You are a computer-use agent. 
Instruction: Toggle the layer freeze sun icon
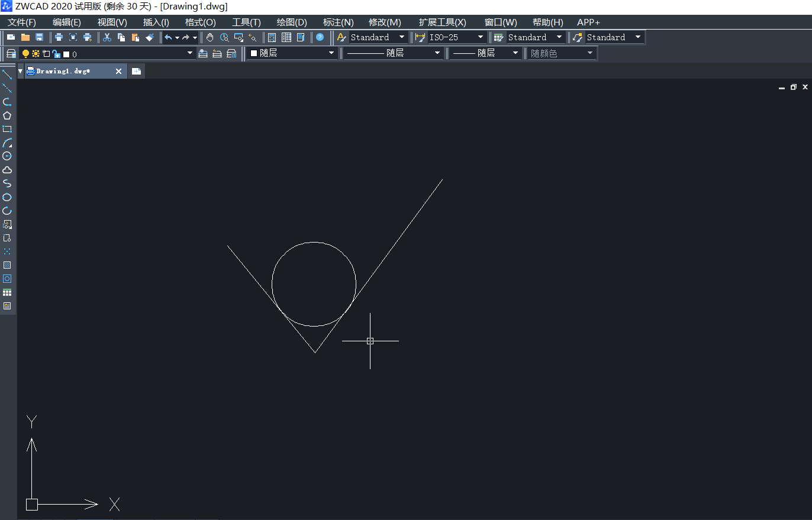coord(36,53)
